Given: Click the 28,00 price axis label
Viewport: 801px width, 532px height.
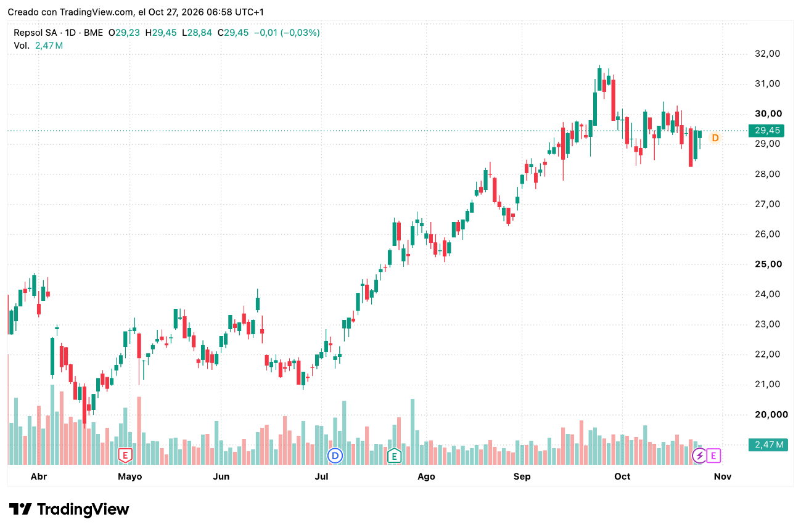Looking at the screenshot, I should [768, 174].
